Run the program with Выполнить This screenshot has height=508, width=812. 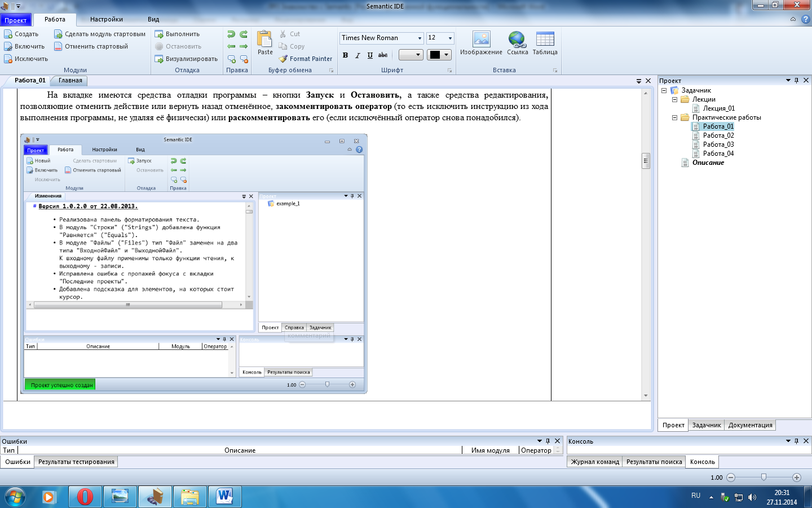coord(177,34)
